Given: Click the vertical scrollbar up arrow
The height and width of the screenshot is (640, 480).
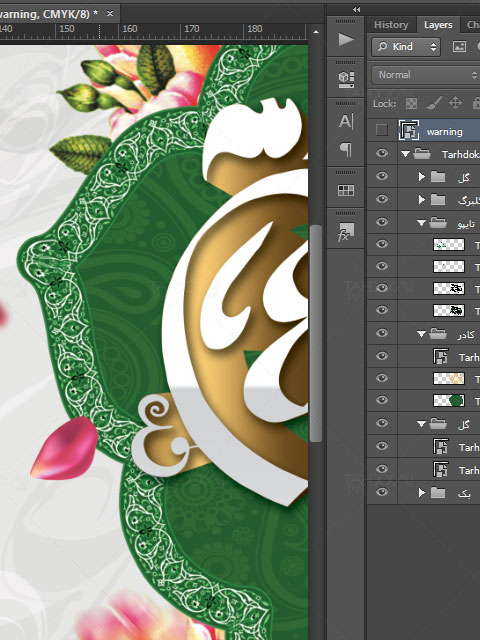Looking at the screenshot, I should [316, 32].
